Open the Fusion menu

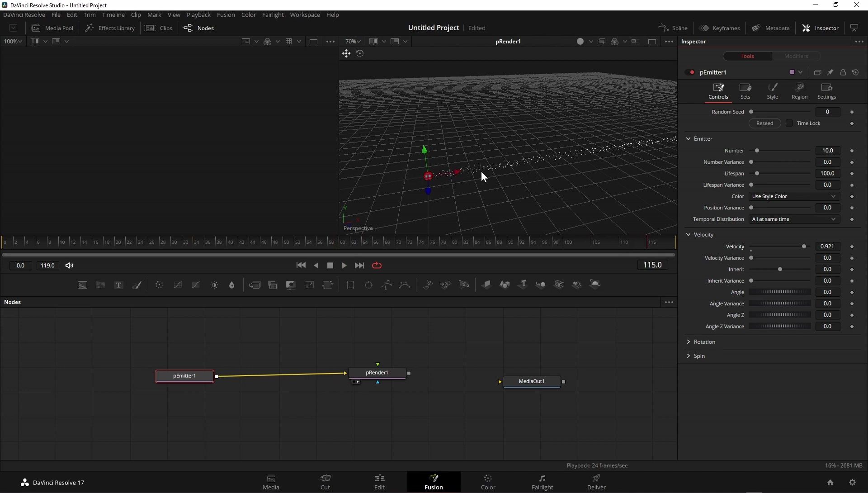(226, 15)
